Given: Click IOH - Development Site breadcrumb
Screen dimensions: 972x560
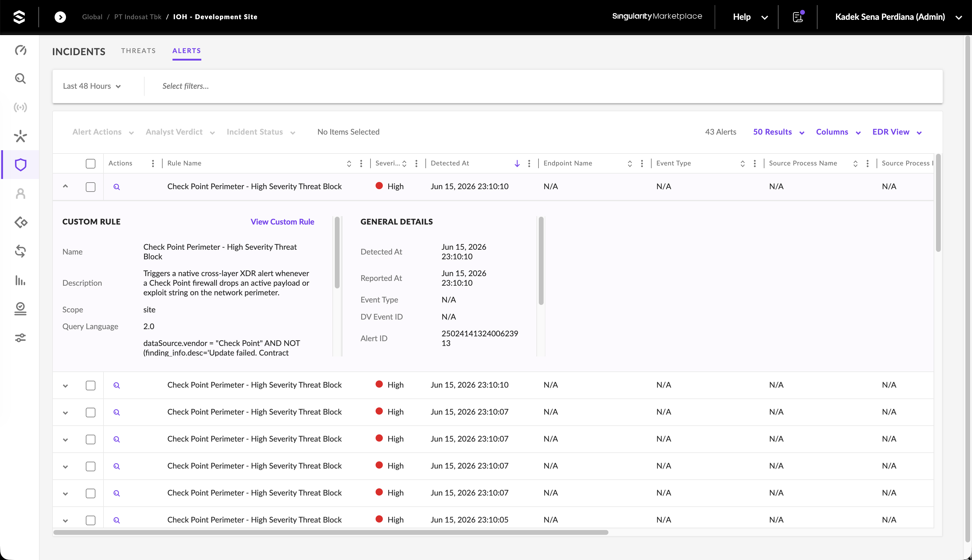Looking at the screenshot, I should (x=215, y=17).
